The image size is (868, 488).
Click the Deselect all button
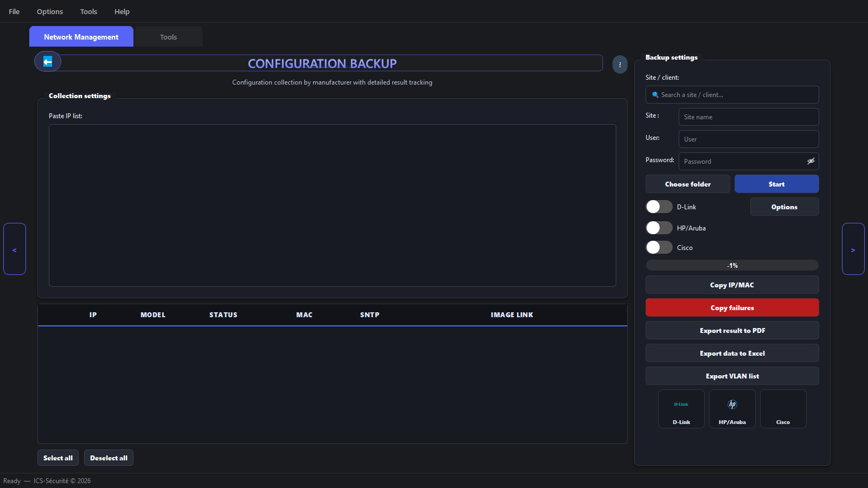click(x=108, y=458)
